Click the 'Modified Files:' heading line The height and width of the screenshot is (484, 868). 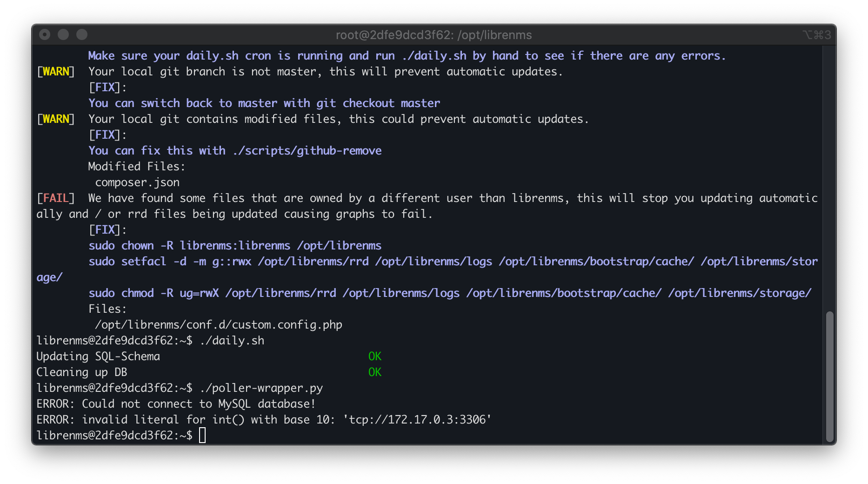(137, 167)
